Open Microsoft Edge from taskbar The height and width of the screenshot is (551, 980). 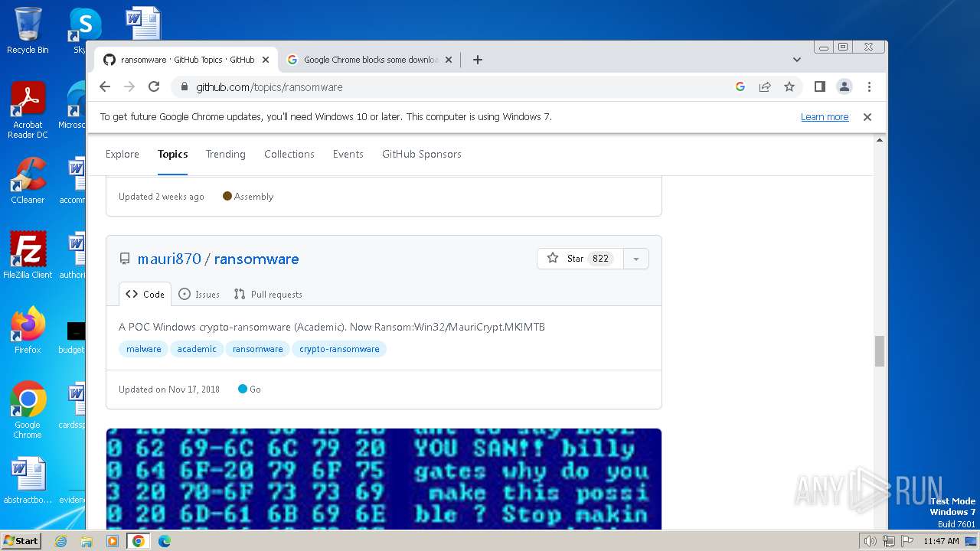coord(165,541)
